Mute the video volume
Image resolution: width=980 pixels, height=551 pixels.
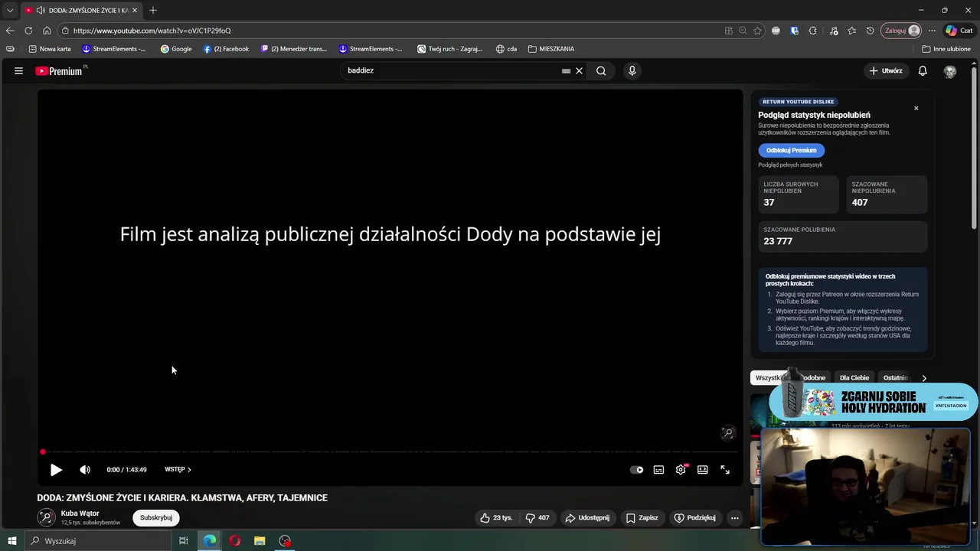point(85,470)
